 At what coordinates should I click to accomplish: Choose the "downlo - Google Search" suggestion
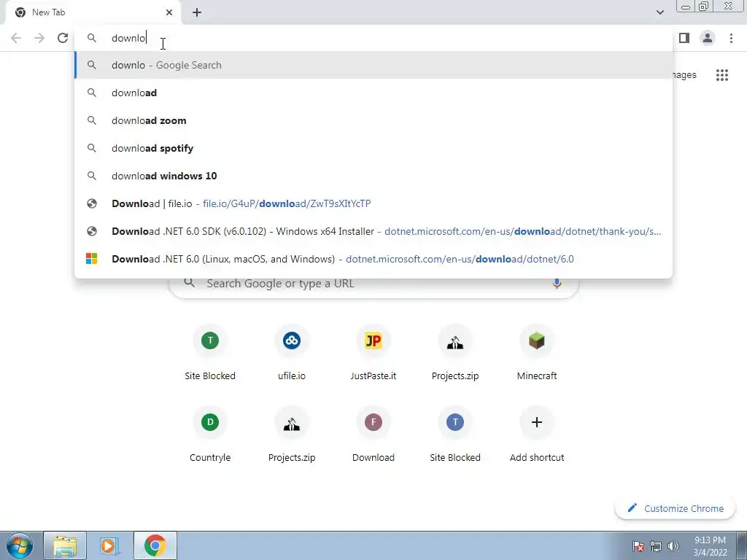click(x=373, y=65)
